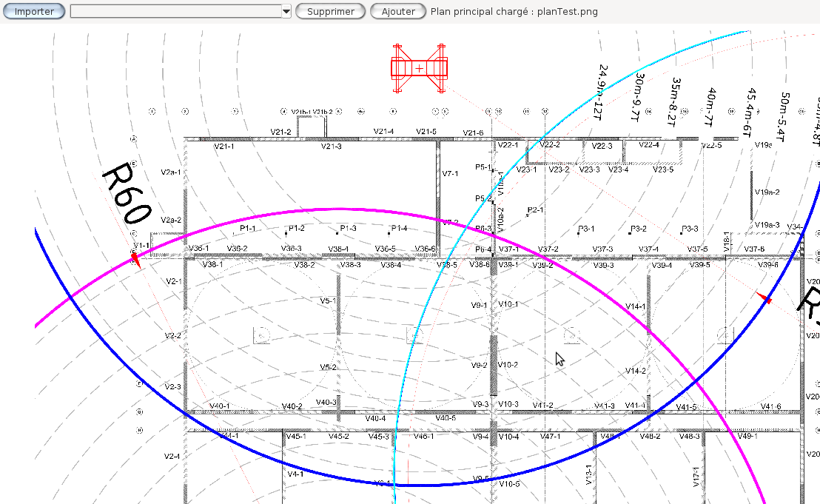This screenshot has width=820, height=504.
Task: Click the red arrow marker near V1-1
Action: pos(135,258)
